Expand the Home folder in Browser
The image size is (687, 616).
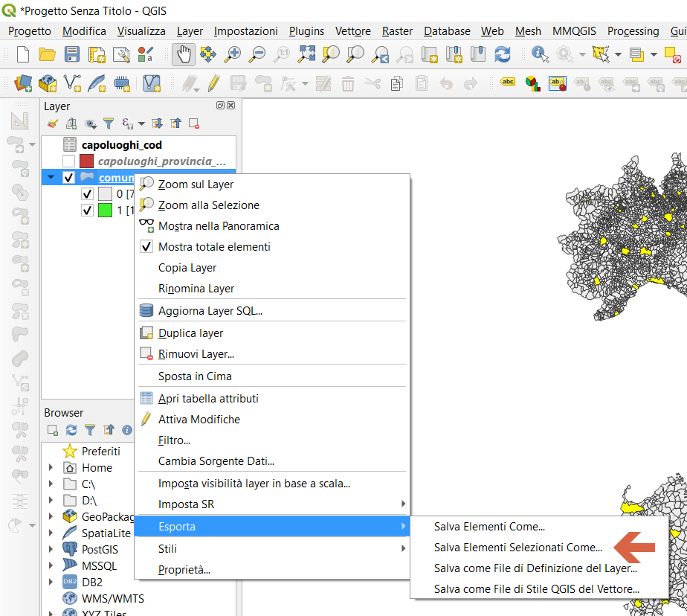pyautogui.click(x=51, y=468)
